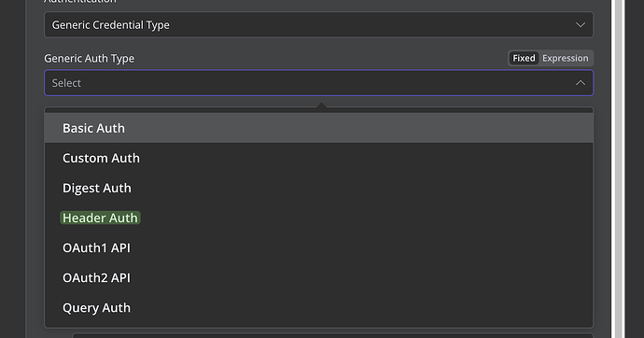Switch parameter mode to Expression
This screenshot has height=338, width=644.
[x=566, y=58]
